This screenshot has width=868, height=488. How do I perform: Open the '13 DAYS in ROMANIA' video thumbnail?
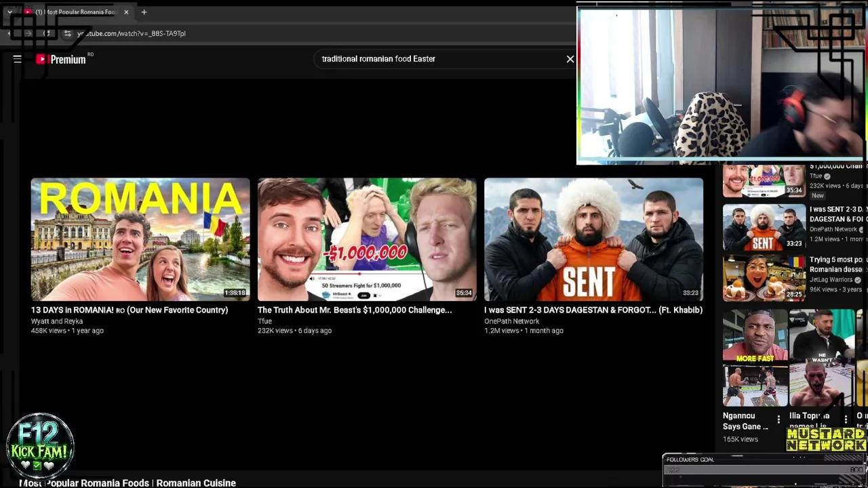click(140, 239)
